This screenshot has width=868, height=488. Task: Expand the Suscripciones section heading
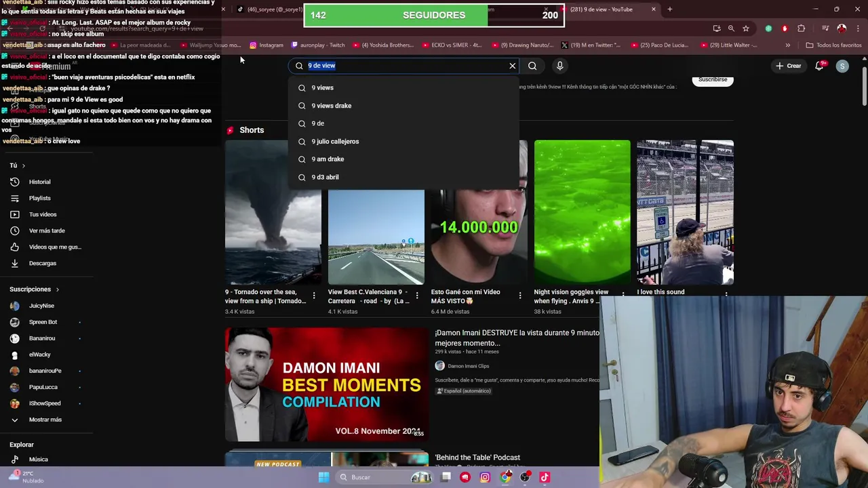(34, 289)
